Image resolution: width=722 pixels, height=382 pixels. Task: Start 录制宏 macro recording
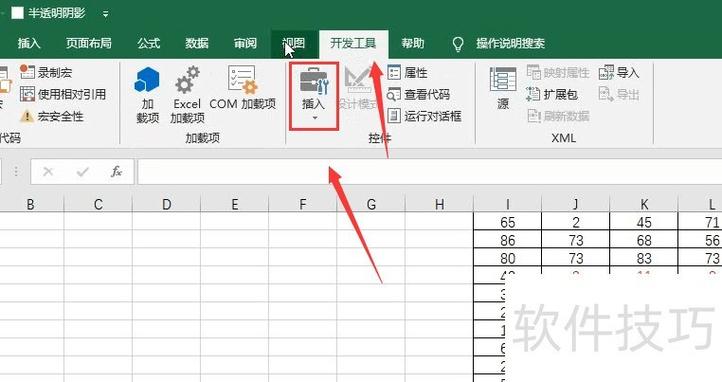point(46,72)
